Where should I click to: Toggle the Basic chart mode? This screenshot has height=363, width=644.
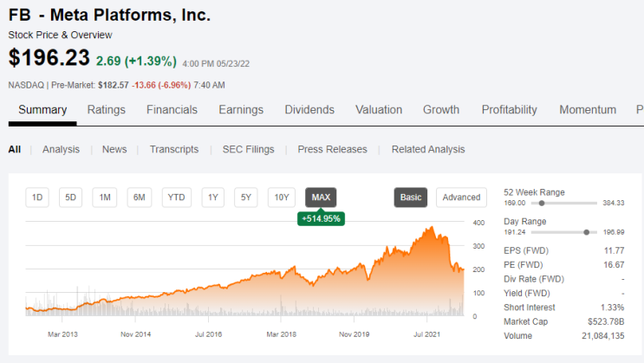click(x=411, y=198)
